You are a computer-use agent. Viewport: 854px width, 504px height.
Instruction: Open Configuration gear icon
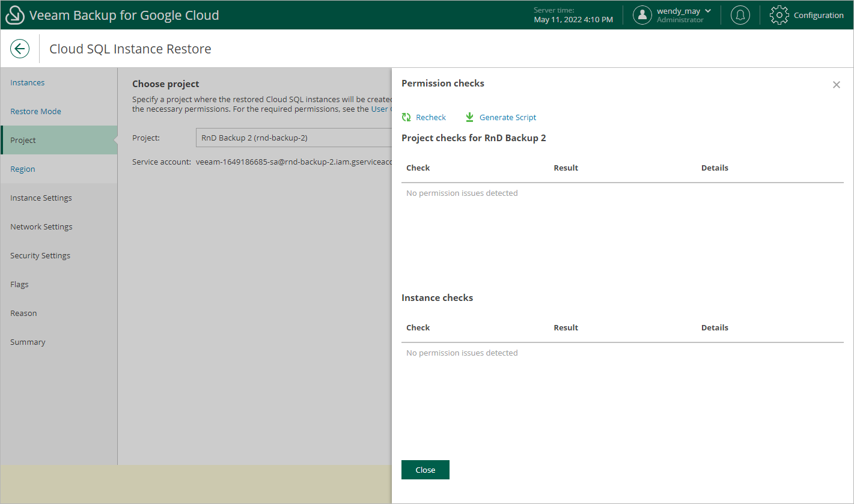coord(779,16)
